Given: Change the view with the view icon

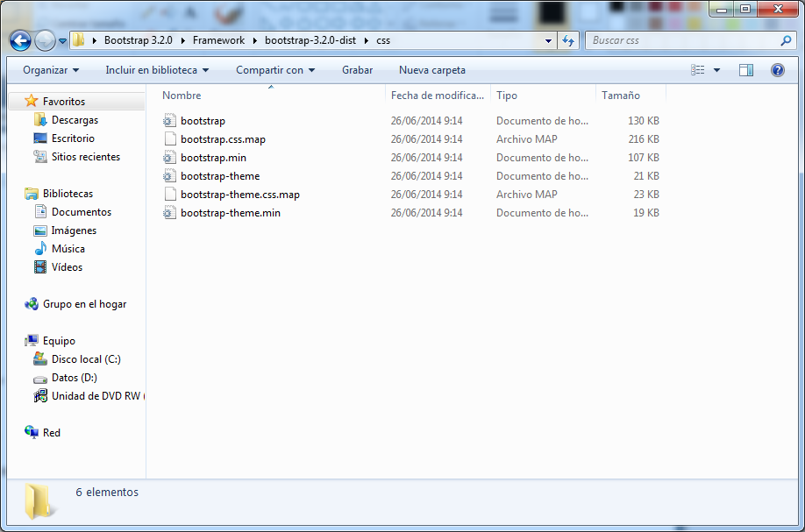Looking at the screenshot, I should point(698,70).
